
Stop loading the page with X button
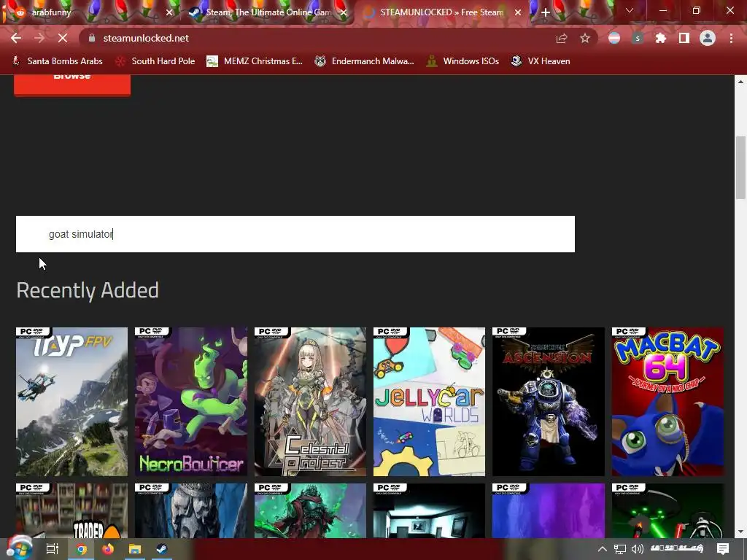point(63,38)
